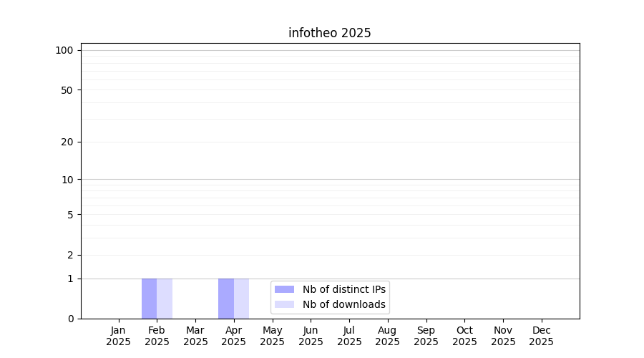Select the 20 y-axis tick label
Image resolution: width=644 pixels, height=358 pixels.
(x=67, y=142)
